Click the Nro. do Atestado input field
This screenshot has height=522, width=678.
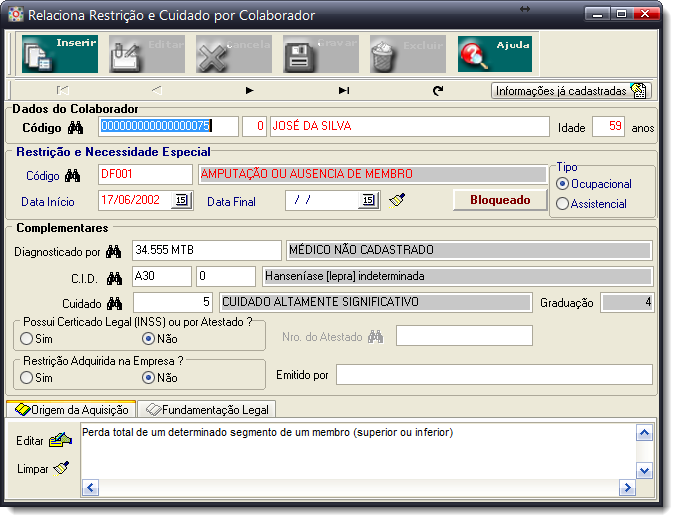(x=464, y=336)
